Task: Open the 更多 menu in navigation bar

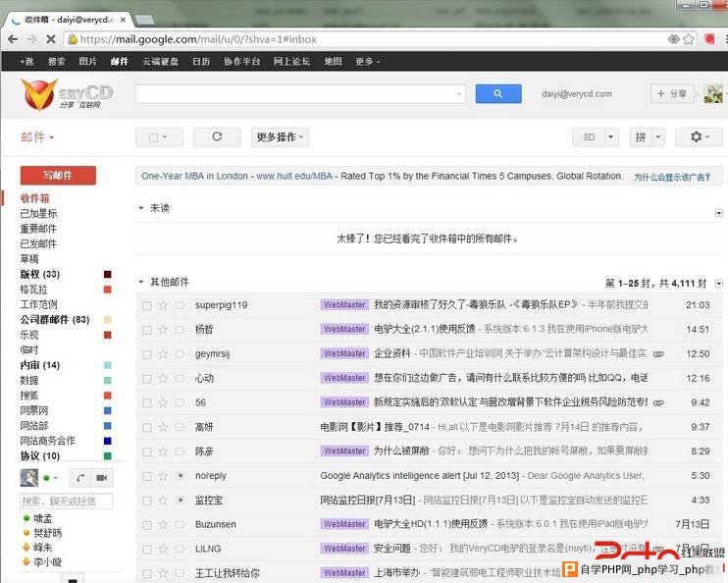Action: click(367, 61)
